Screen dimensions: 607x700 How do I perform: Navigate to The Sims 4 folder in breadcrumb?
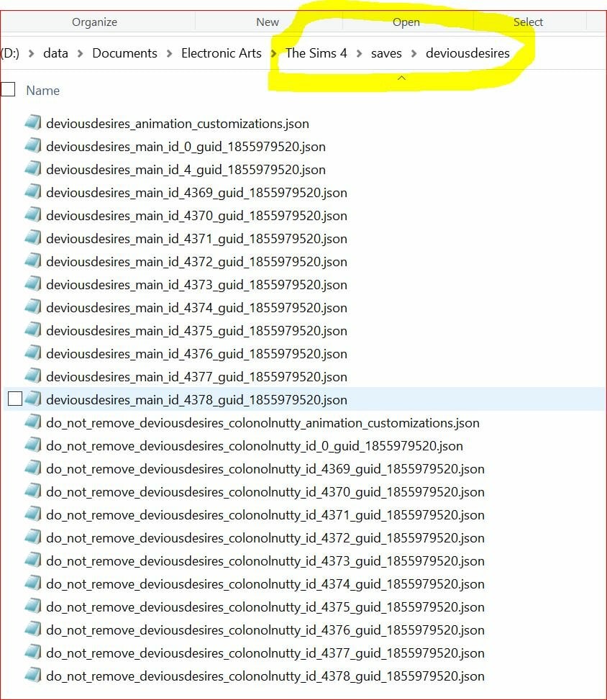[x=316, y=53]
